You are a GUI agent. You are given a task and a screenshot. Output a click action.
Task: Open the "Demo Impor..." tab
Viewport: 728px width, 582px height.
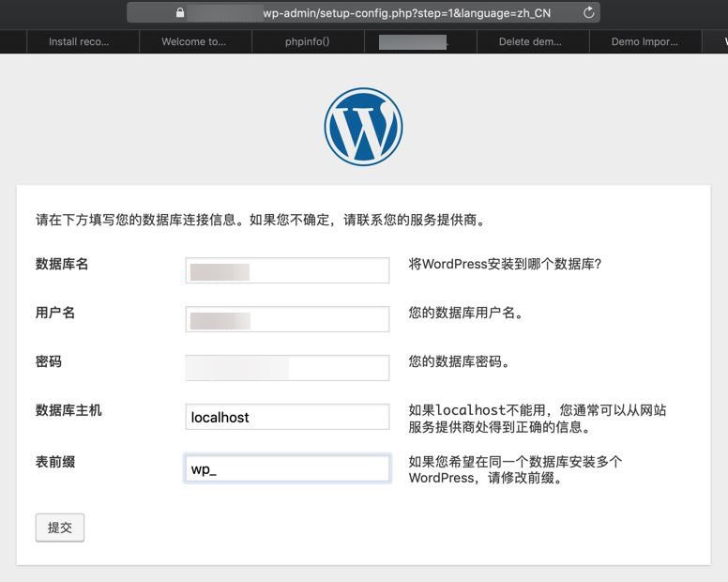tap(645, 42)
